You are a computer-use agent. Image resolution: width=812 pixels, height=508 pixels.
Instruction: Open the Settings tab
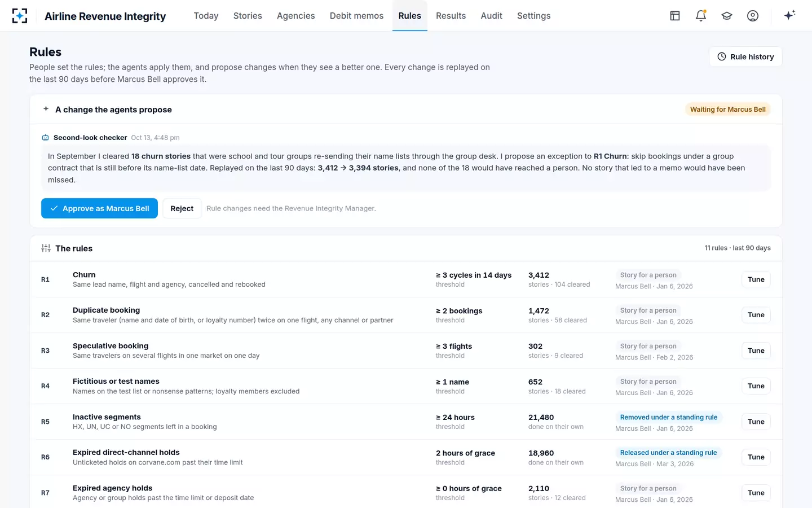pyautogui.click(x=534, y=16)
